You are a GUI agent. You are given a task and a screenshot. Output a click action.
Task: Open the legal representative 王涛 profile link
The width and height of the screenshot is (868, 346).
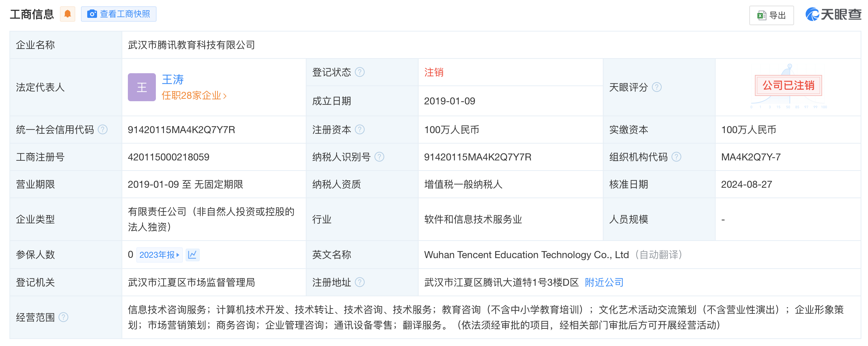172,80
